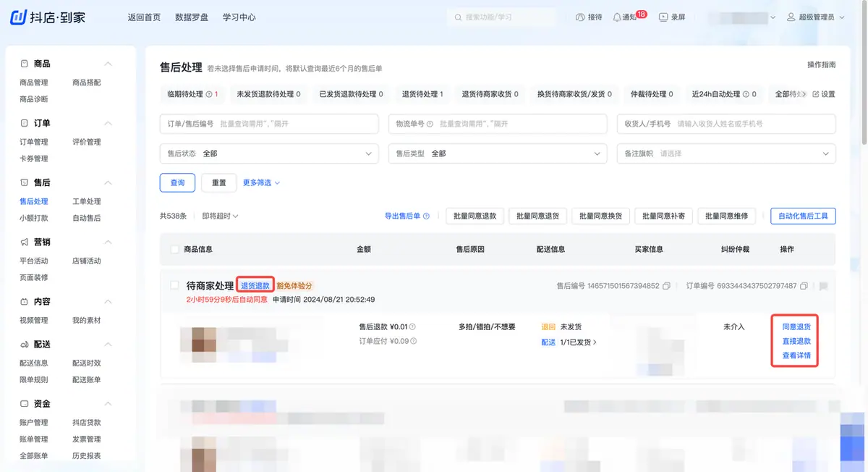Screen dimensions: 868x472
Task: Switch to 已发货退款待处理 tab
Action: point(351,94)
